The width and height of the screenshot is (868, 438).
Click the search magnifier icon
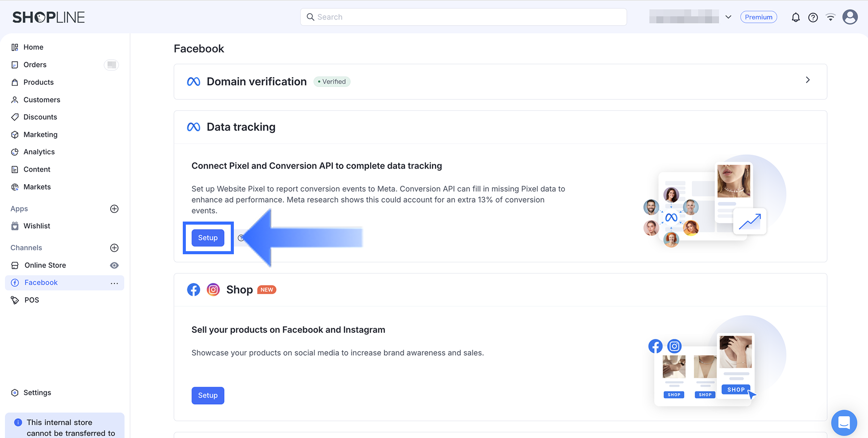coord(310,17)
